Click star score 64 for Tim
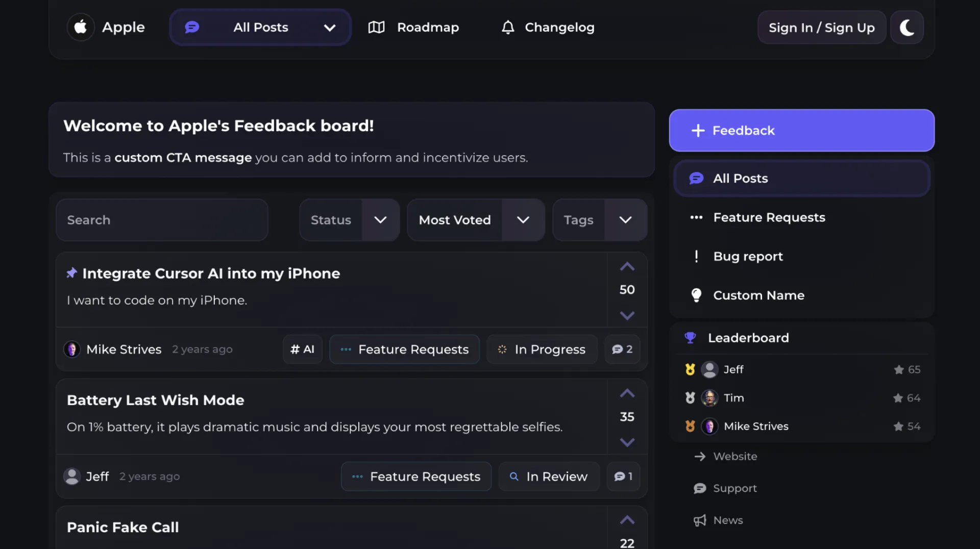 (906, 398)
